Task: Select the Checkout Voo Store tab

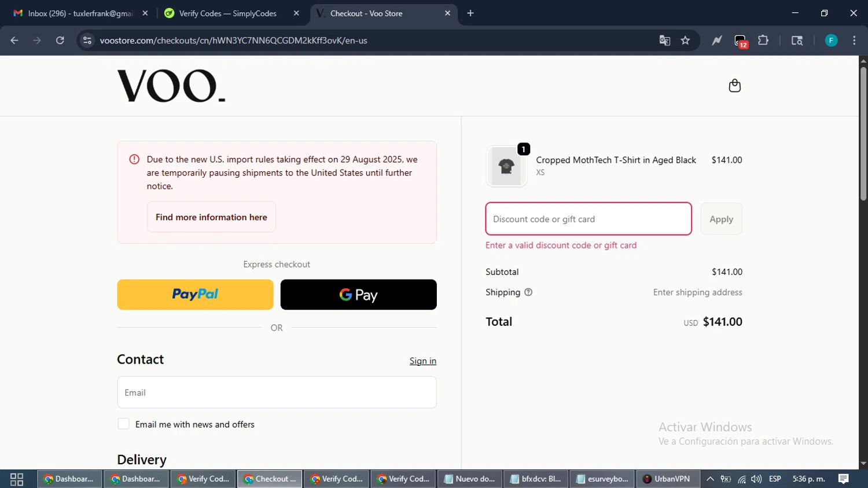Action: (384, 13)
